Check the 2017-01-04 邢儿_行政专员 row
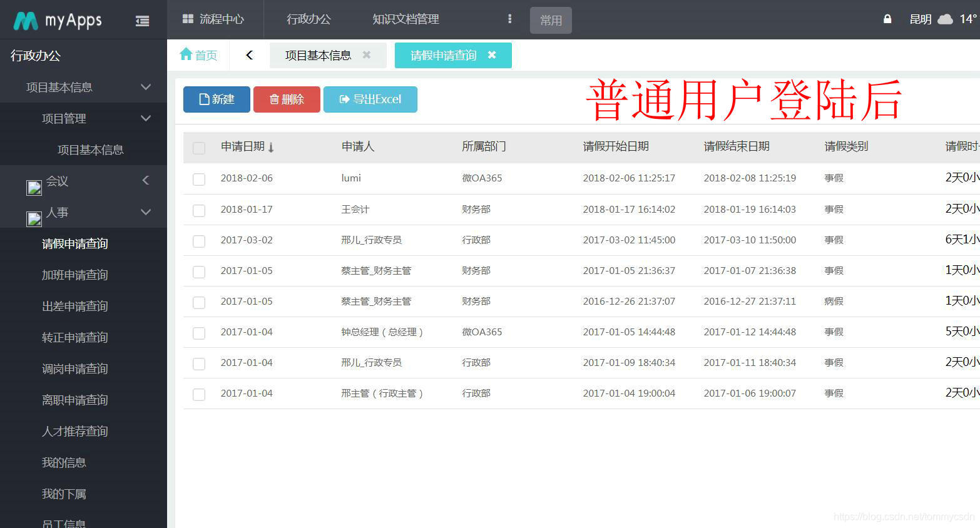 (199, 364)
